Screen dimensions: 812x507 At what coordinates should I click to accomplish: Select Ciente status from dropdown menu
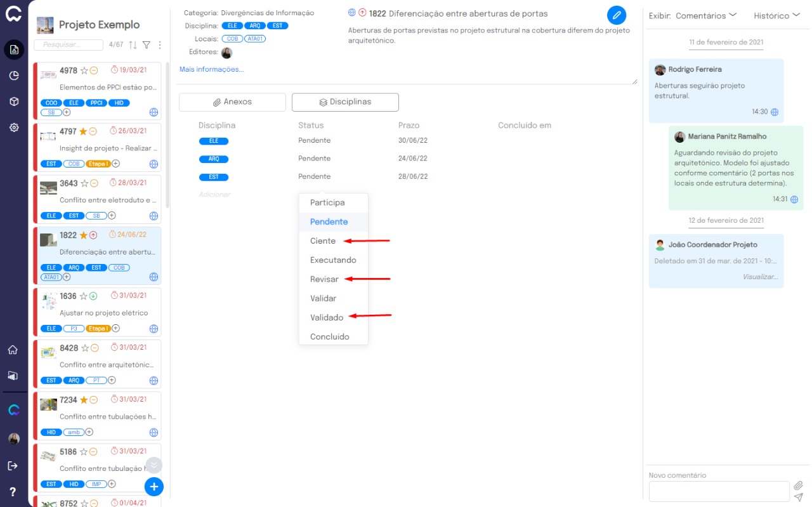(323, 241)
